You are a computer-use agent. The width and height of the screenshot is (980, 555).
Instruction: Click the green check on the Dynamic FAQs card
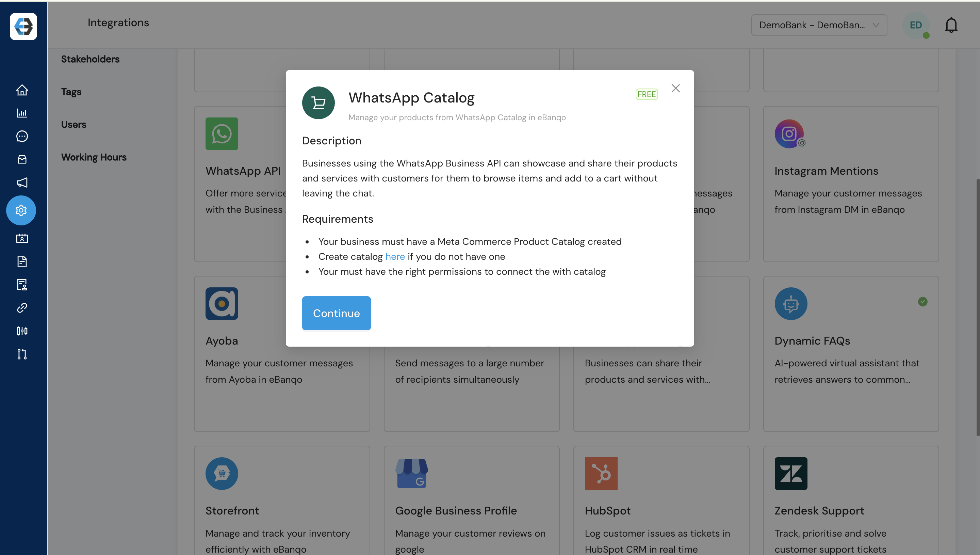[922, 302]
